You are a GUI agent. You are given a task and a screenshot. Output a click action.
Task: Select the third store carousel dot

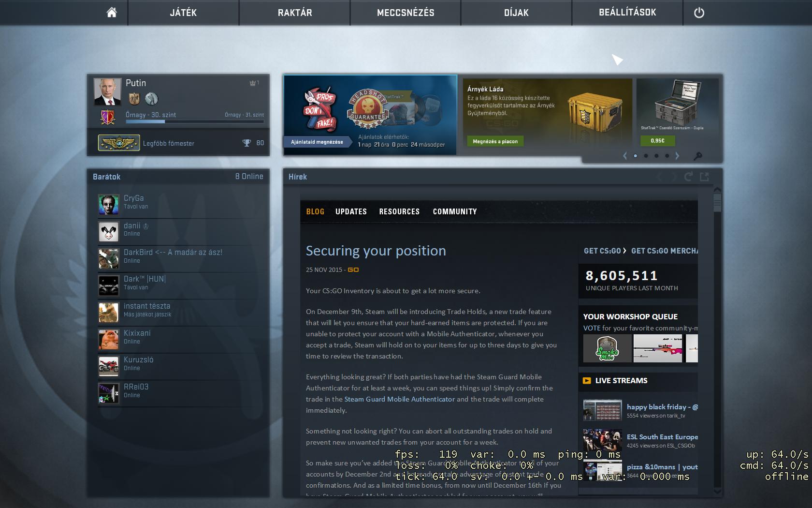coord(656,156)
